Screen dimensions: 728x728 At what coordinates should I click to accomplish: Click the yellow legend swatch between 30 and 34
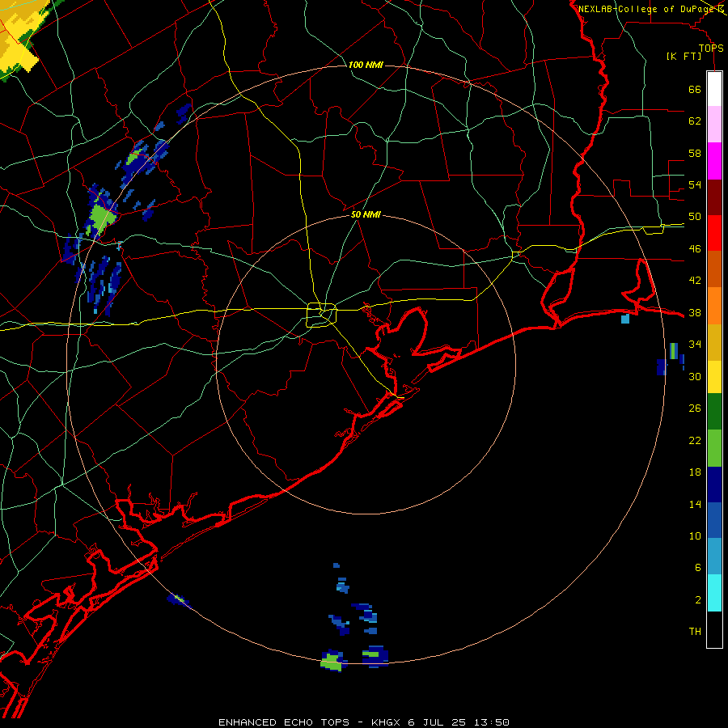(714, 377)
